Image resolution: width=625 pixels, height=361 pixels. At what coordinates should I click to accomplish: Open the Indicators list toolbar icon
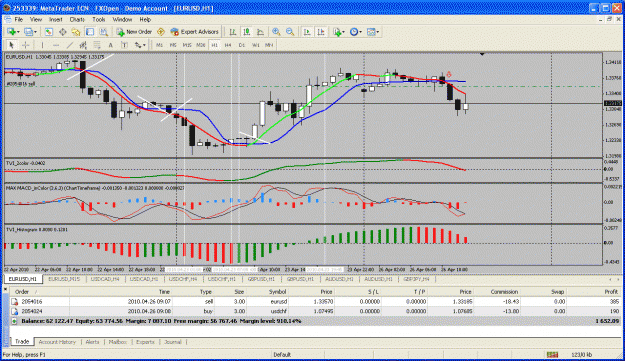tap(337, 32)
